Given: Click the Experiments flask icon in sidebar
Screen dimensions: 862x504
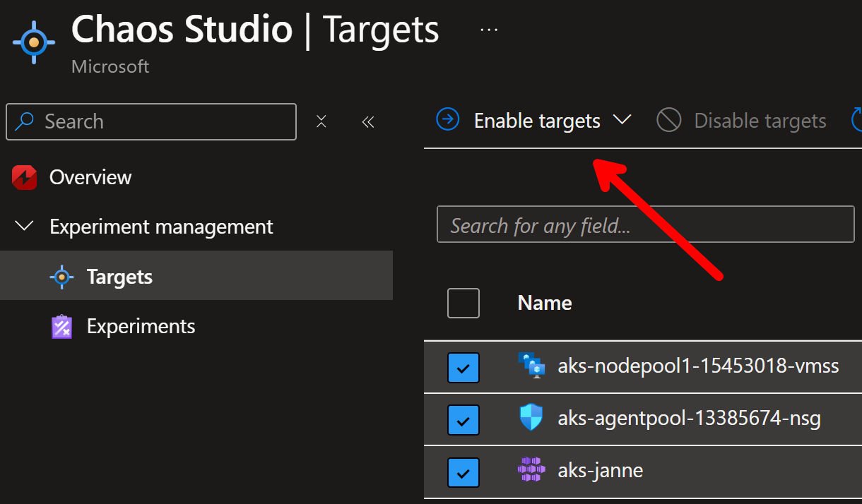Looking at the screenshot, I should click(x=62, y=326).
